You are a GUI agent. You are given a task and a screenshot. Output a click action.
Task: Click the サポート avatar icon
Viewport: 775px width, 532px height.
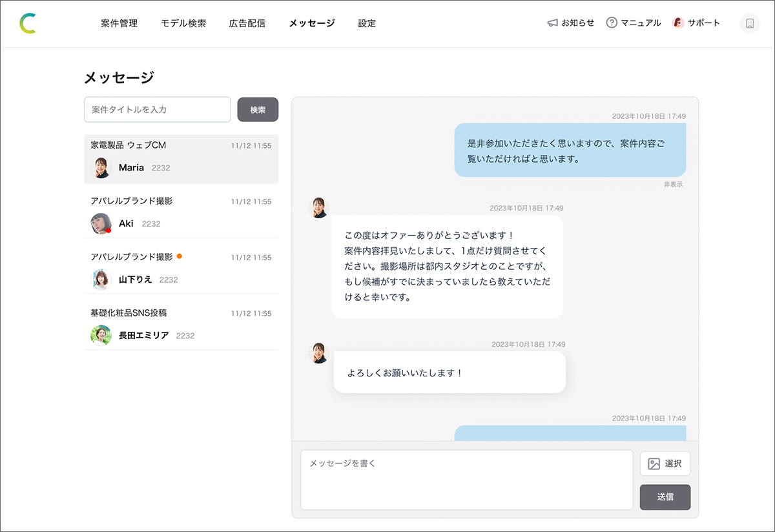click(678, 23)
